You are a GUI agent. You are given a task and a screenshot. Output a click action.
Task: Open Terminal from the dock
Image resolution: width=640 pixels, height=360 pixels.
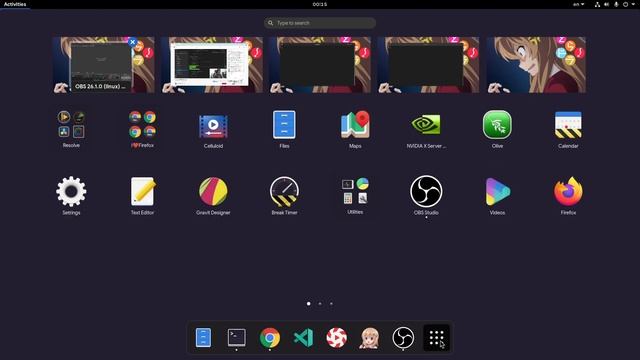pyautogui.click(x=236, y=338)
